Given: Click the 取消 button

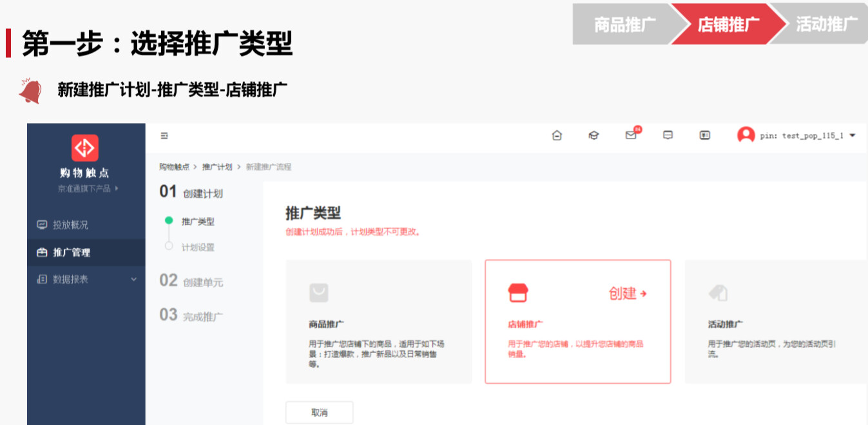Looking at the screenshot, I should [x=319, y=413].
